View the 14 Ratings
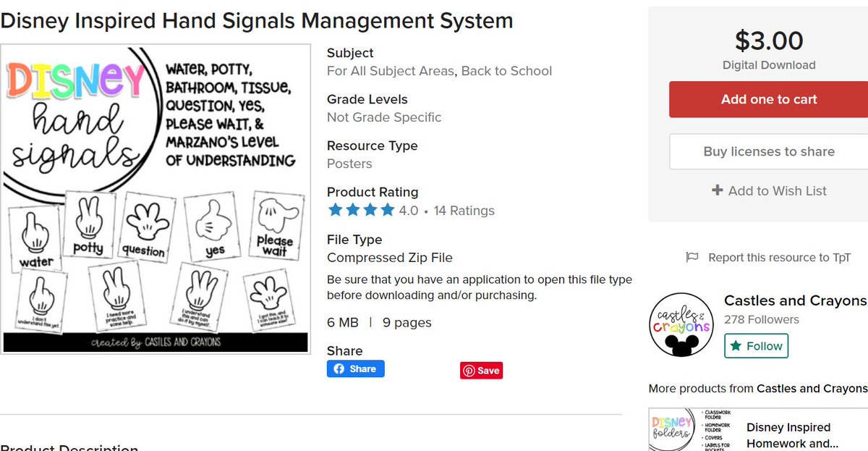This screenshot has height=451, width=868. [464, 211]
